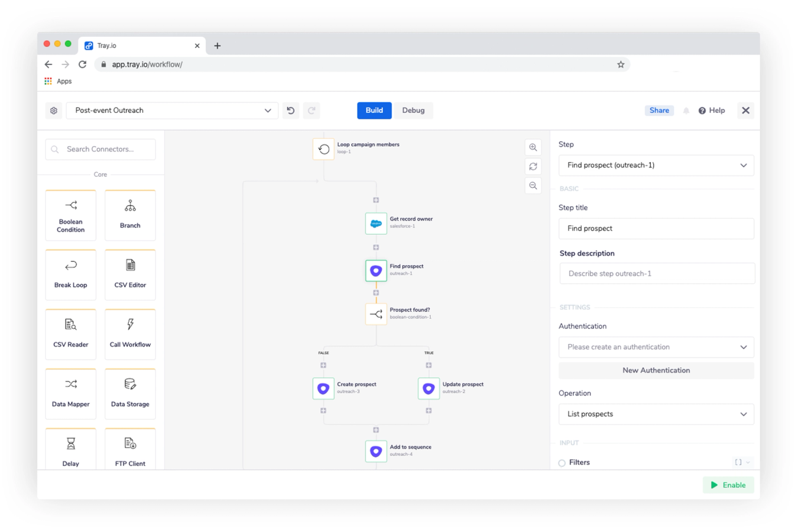Click the Share button
This screenshot has height=532, width=798.
tap(659, 111)
